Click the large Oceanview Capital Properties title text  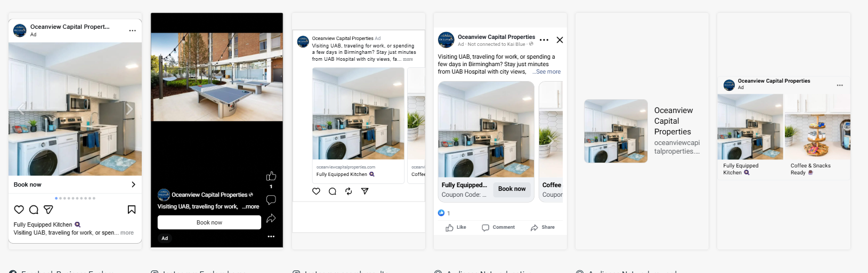pos(674,121)
